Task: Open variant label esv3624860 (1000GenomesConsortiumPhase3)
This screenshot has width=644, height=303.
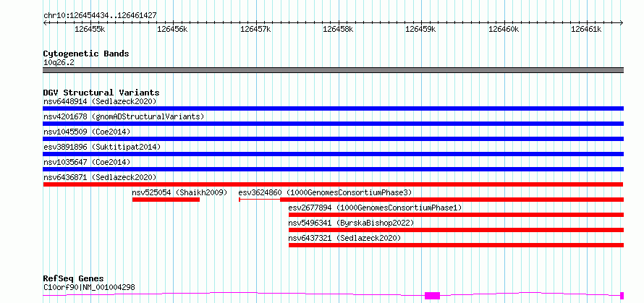Action: coord(326,192)
